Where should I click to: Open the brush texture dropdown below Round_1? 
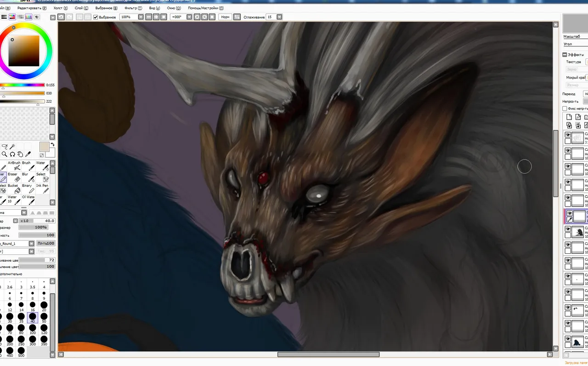31,252
